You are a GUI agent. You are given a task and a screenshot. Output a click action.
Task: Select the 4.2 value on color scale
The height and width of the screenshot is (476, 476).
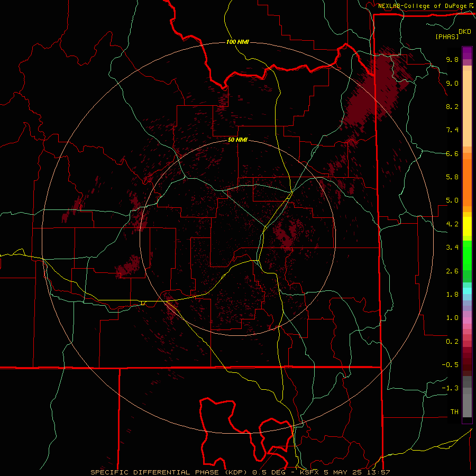[x=452, y=224]
